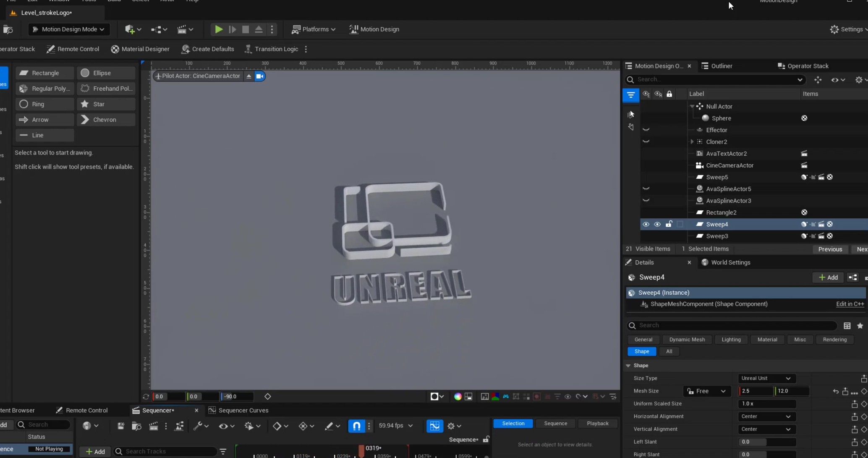Toggle sequencer snapping magnet icon
The height and width of the screenshot is (458, 868).
pyautogui.click(x=356, y=426)
